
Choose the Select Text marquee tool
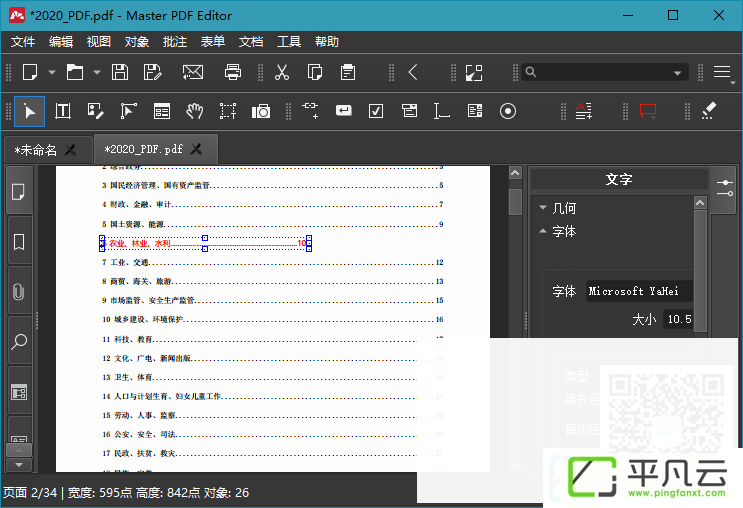click(227, 111)
